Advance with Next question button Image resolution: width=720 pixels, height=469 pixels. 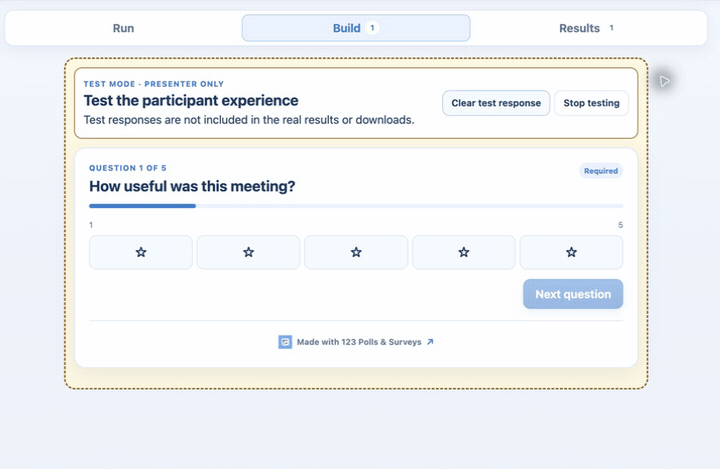coord(573,294)
